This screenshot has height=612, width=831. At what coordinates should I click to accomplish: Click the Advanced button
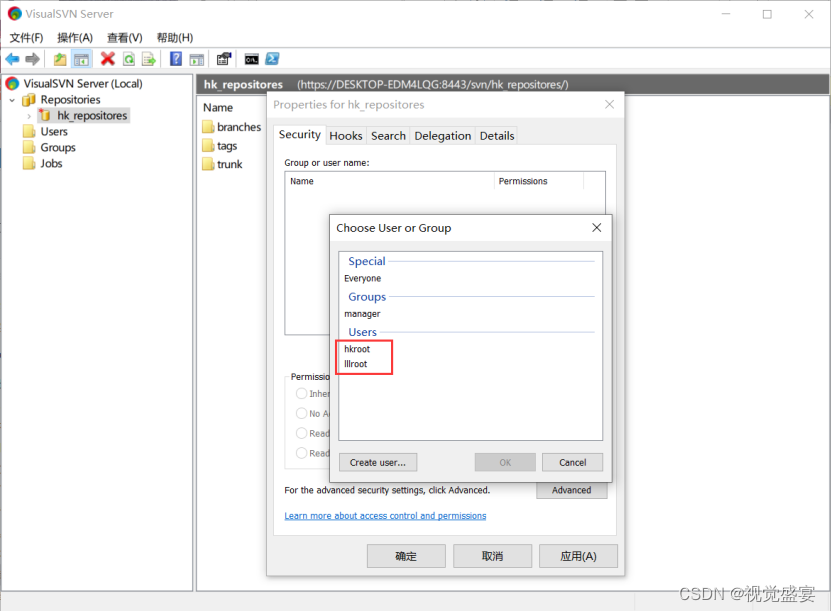tap(571, 491)
